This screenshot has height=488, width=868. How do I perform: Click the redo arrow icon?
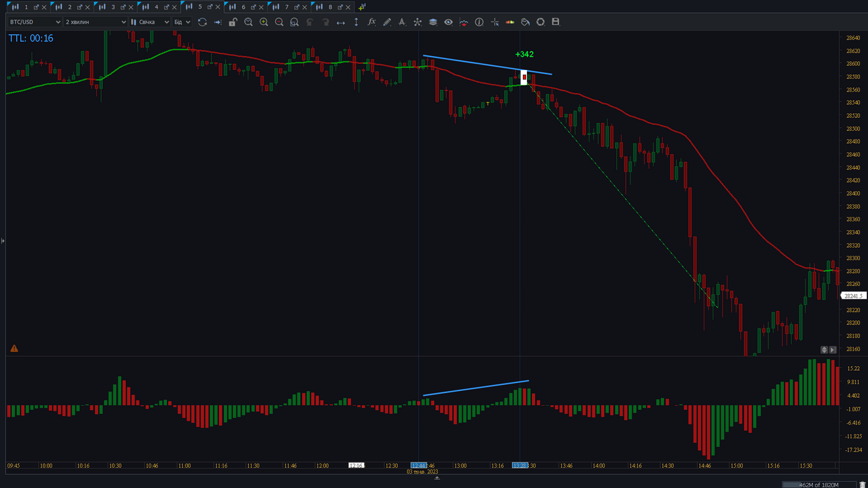pyautogui.click(x=325, y=22)
